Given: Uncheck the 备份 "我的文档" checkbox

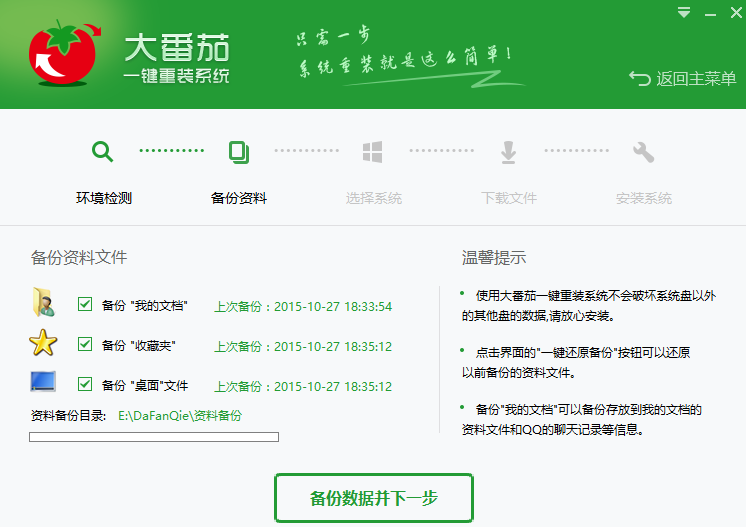Looking at the screenshot, I should pyautogui.click(x=85, y=304).
